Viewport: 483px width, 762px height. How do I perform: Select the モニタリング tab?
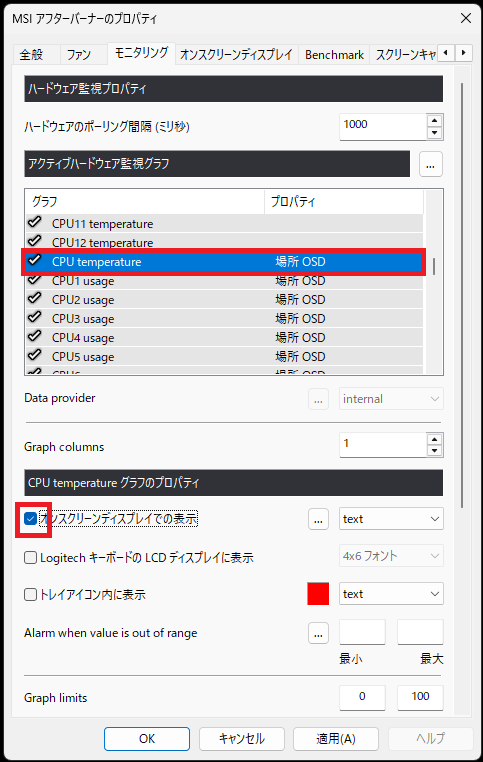point(141,52)
